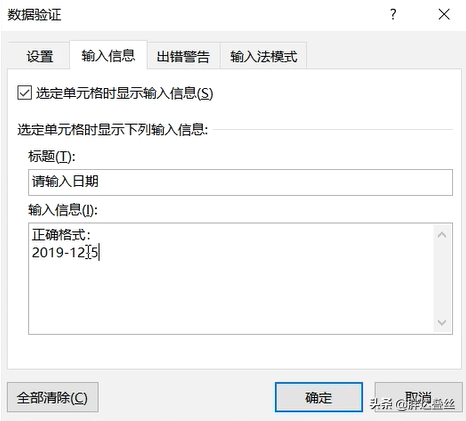Click the 标题 input field
The height and width of the screenshot is (421, 466).
pyautogui.click(x=240, y=182)
